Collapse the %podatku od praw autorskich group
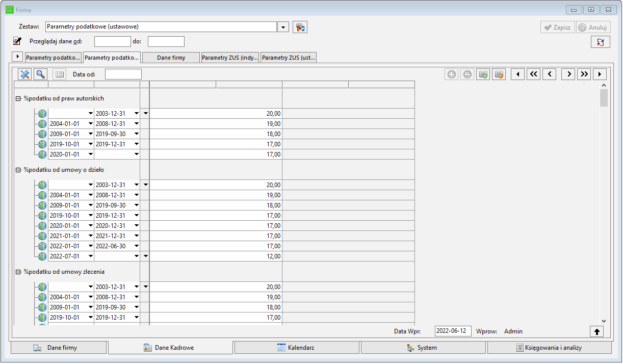The width and height of the screenshot is (623, 364). coord(18,98)
